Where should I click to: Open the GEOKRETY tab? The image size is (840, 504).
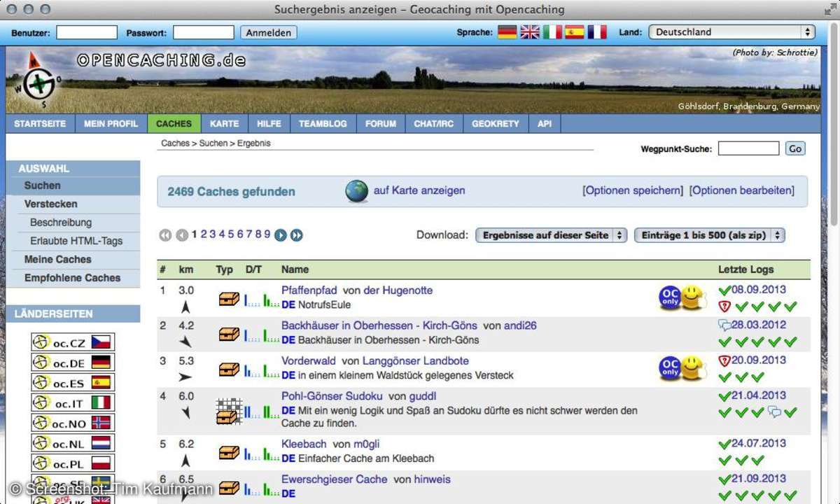(x=496, y=124)
